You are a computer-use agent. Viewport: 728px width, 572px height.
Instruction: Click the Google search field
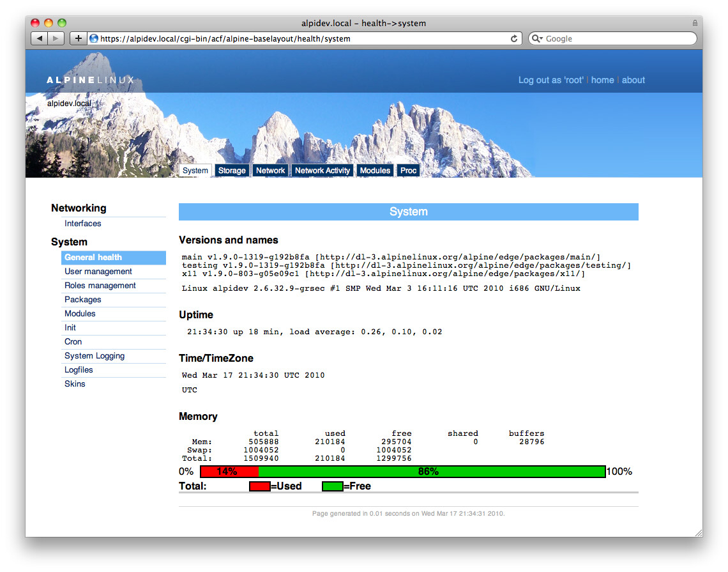616,38
